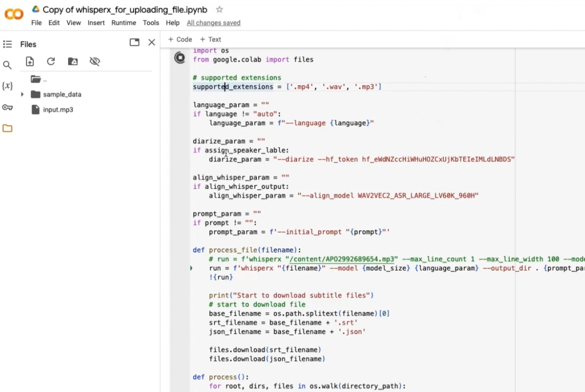
Task: Open the variables inspector icon
Action: (7, 86)
